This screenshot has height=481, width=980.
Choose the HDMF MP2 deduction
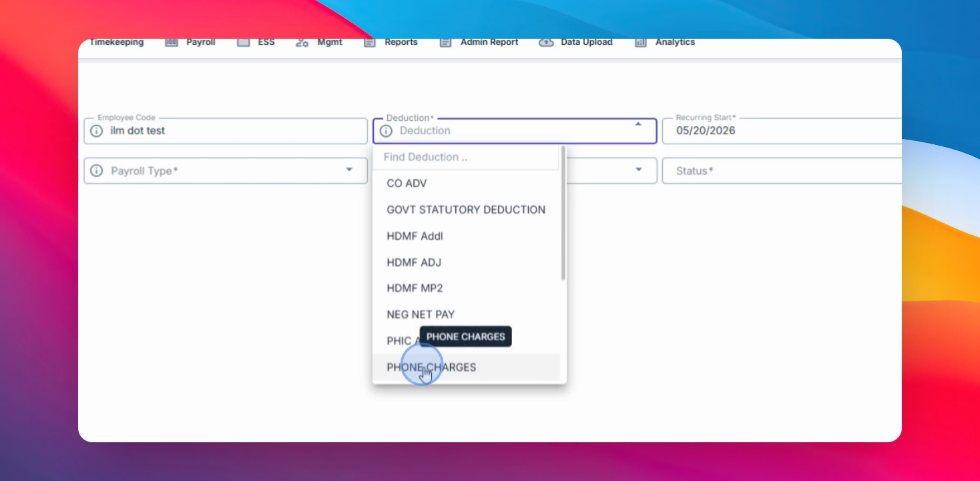pos(466,288)
